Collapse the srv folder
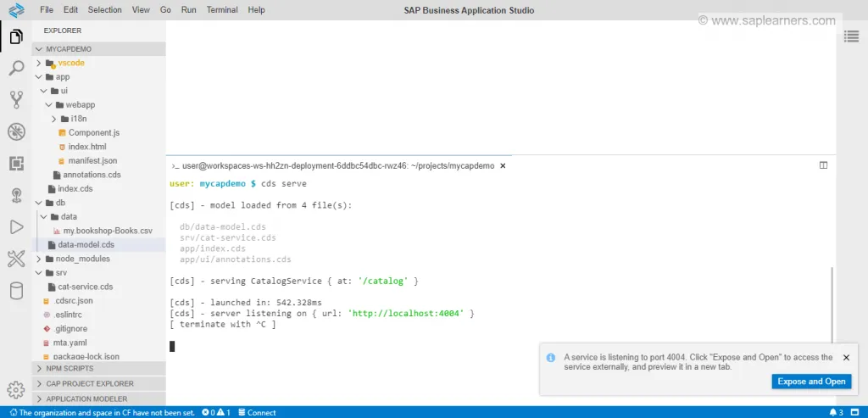868x418 pixels. pos(98,273)
